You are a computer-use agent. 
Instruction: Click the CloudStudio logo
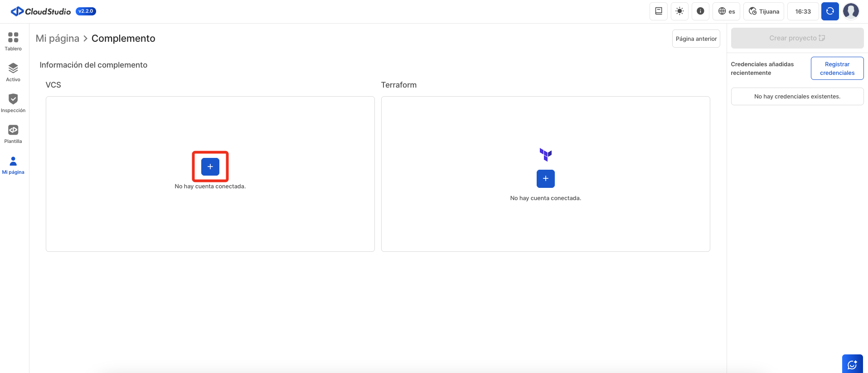pos(41,11)
